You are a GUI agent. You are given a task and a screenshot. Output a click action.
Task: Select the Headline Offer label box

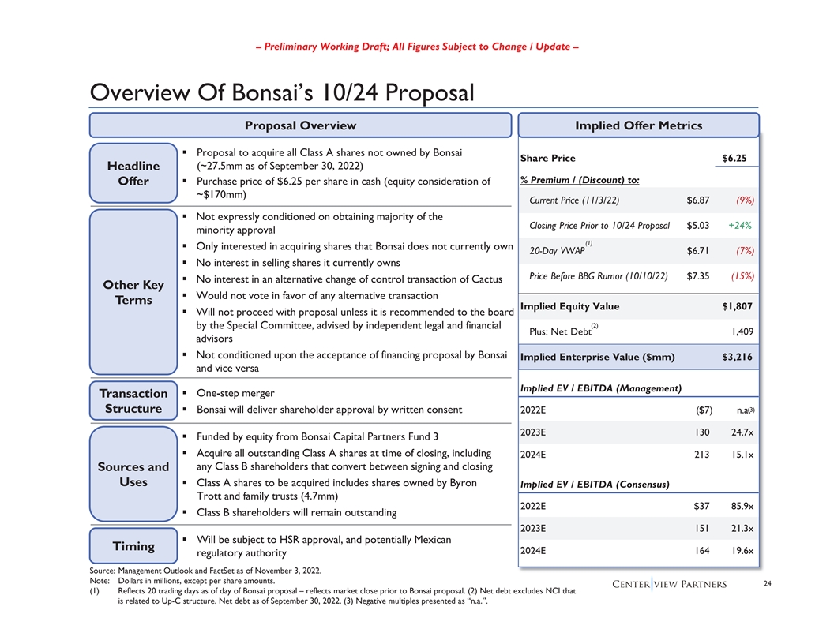pos(133,174)
